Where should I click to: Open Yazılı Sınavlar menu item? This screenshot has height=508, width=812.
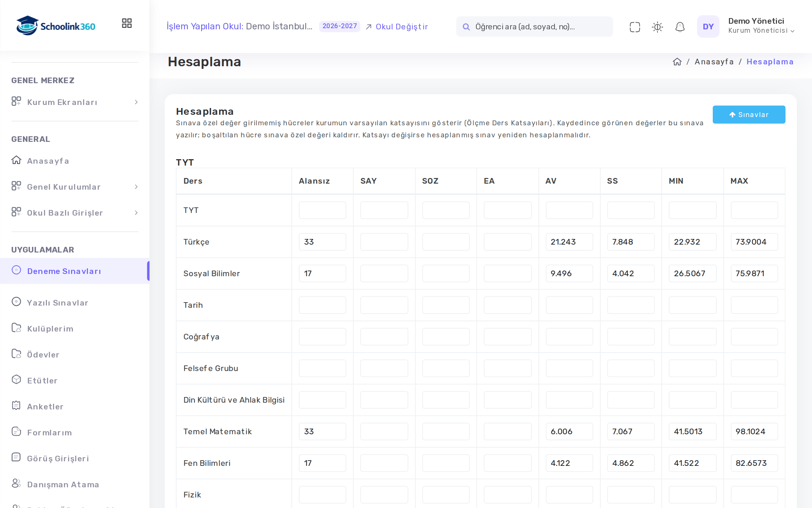click(75, 303)
